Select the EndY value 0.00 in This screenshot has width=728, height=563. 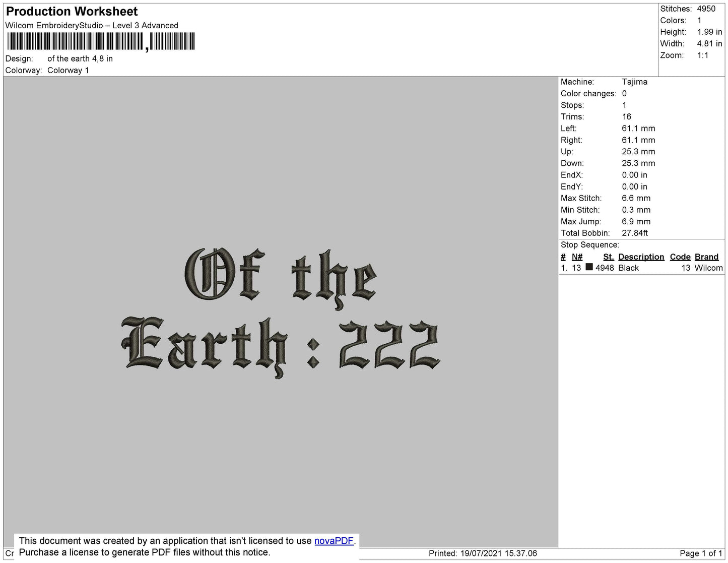coord(635,186)
